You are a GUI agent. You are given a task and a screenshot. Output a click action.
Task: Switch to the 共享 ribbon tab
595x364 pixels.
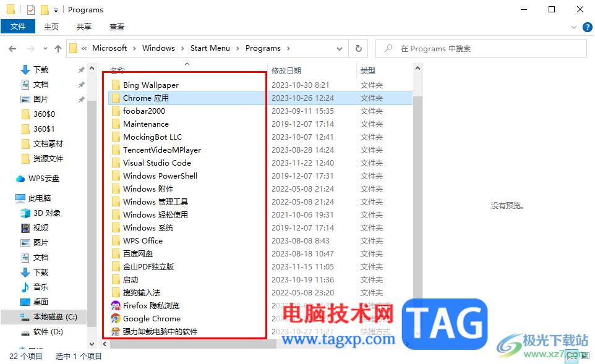pyautogui.click(x=84, y=27)
